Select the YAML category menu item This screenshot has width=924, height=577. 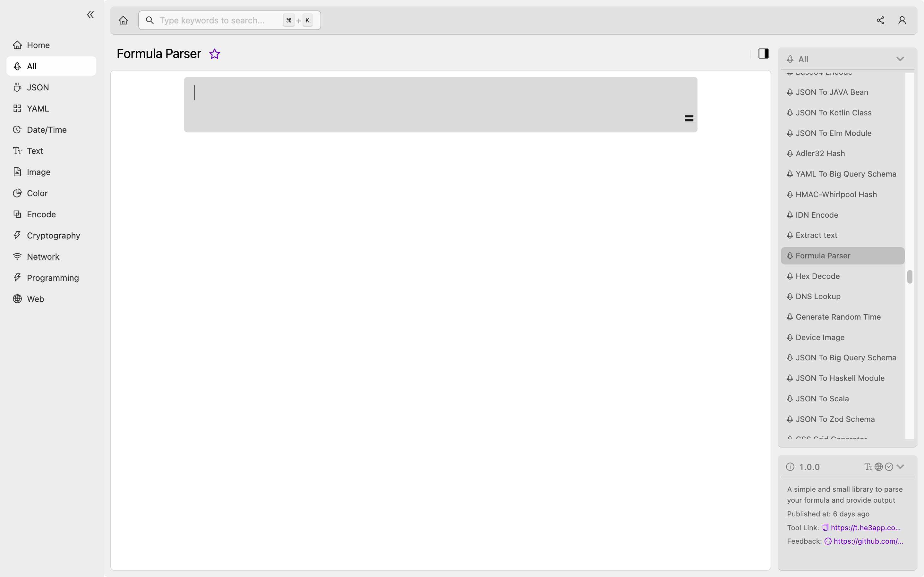[38, 108]
